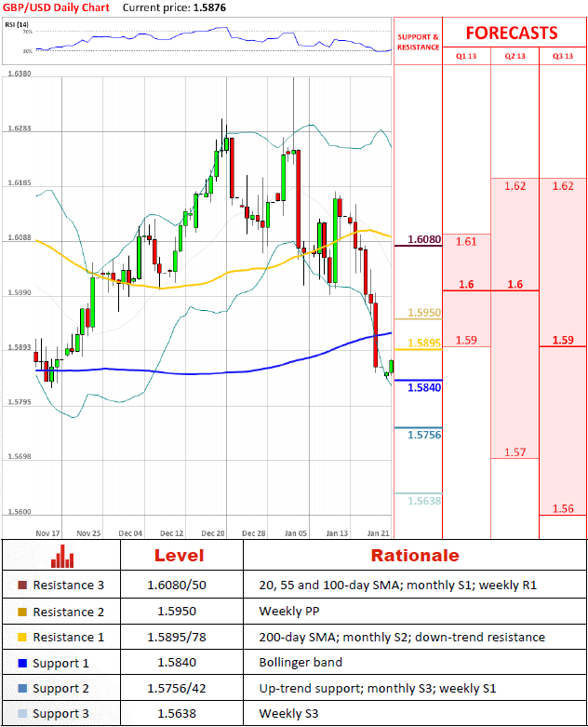Click the 1.5840 support level label
This screenshot has width=588, height=727.
pyautogui.click(x=424, y=387)
